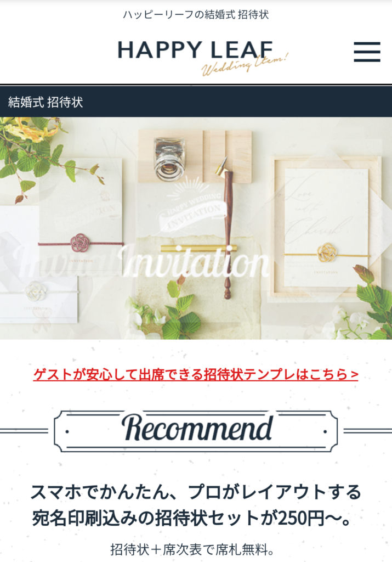
Task: Open the hamburger menu icon
Action: pyautogui.click(x=367, y=52)
